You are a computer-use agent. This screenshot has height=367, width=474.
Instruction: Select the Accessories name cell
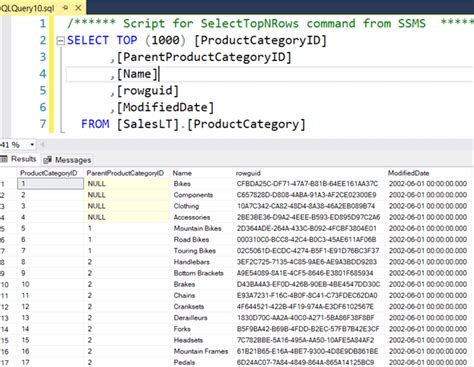[192, 217]
